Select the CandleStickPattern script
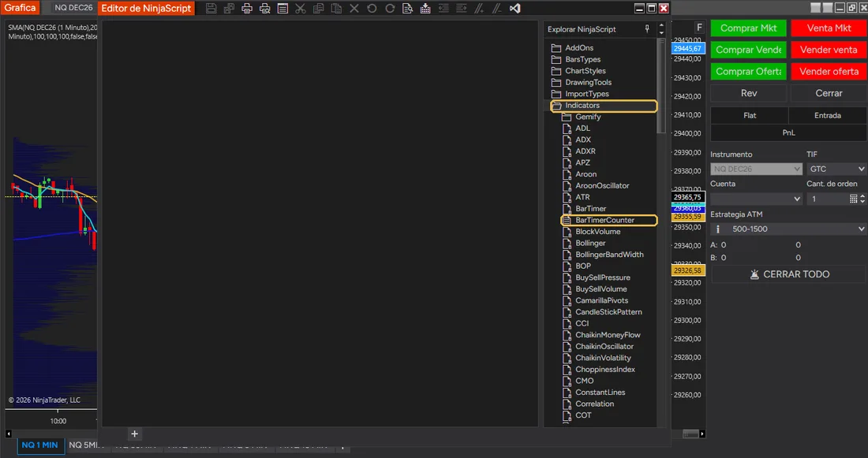The image size is (868, 458). pyautogui.click(x=608, y=312)
